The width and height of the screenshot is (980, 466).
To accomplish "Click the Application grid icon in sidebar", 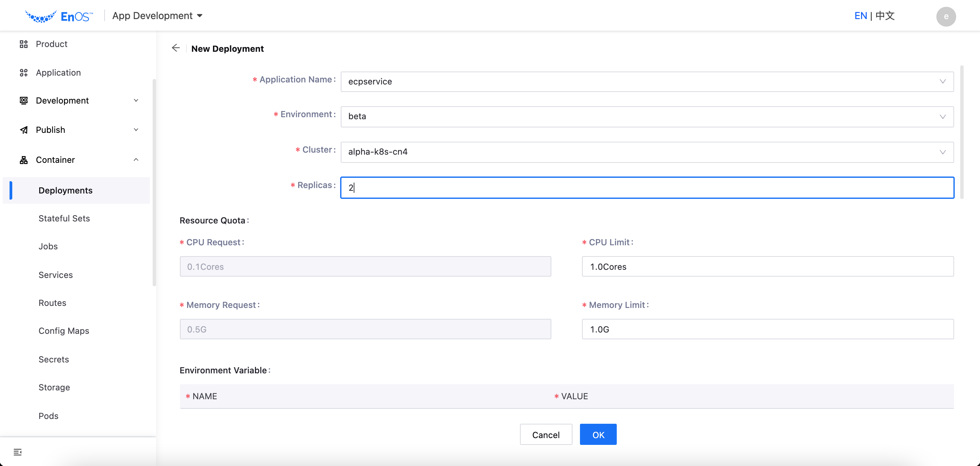I will click(23, 72).
